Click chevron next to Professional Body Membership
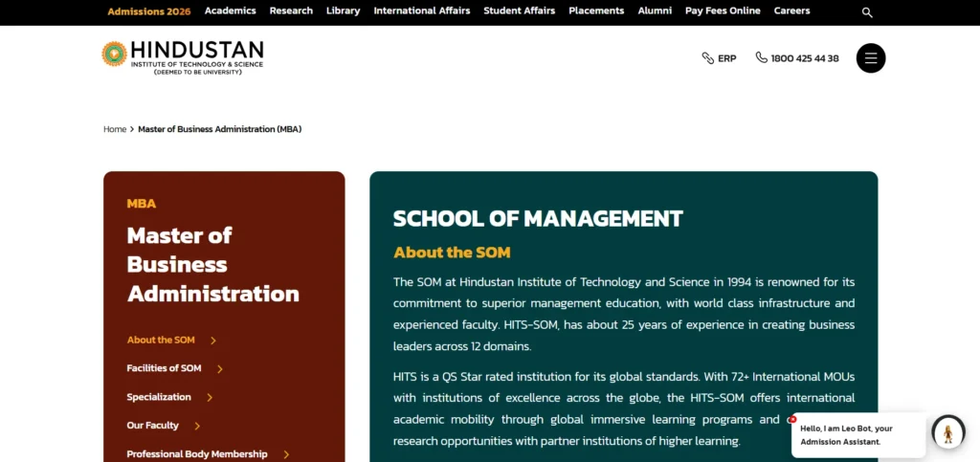The image size is (980, 462). pos(286,454)
